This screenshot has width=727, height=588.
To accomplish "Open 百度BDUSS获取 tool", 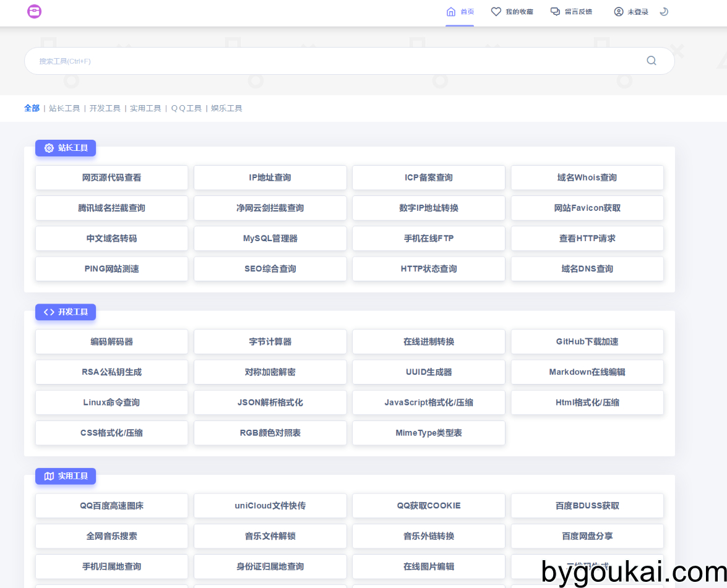I will pyautogui.click(x=587, y=506).
